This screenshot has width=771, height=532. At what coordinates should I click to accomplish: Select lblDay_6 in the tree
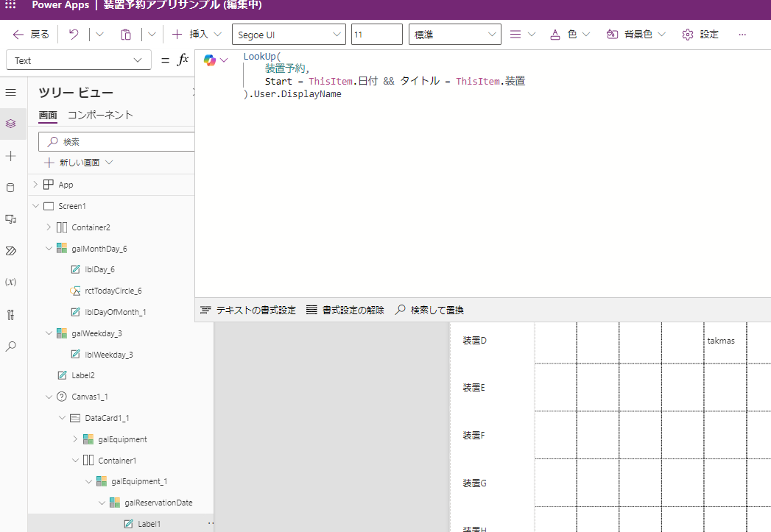(99, 269)
